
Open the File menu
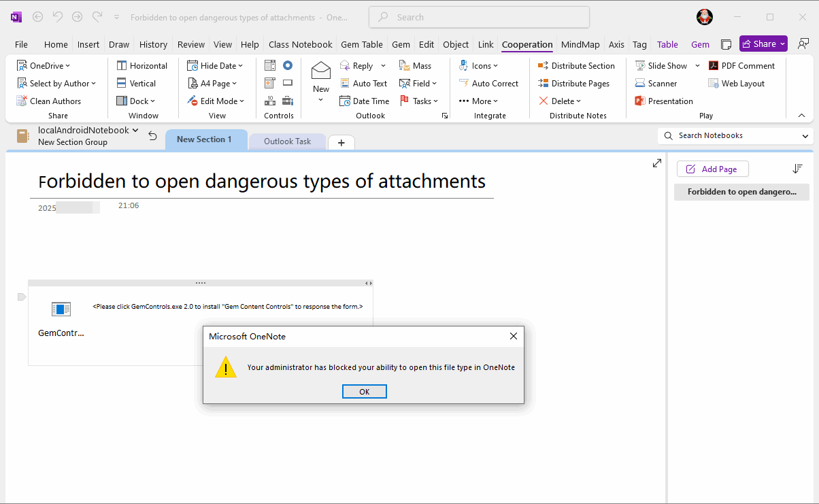coord(21,44)
